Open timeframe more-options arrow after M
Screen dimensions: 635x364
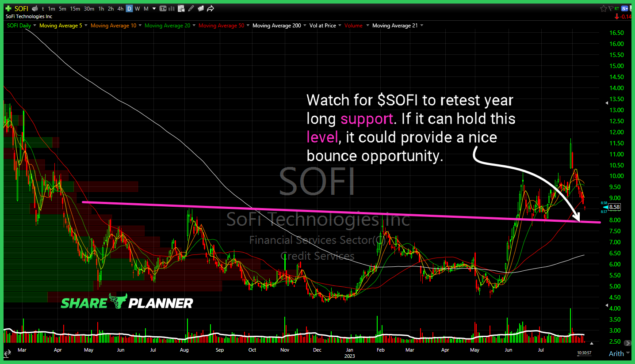pos(153,8)
